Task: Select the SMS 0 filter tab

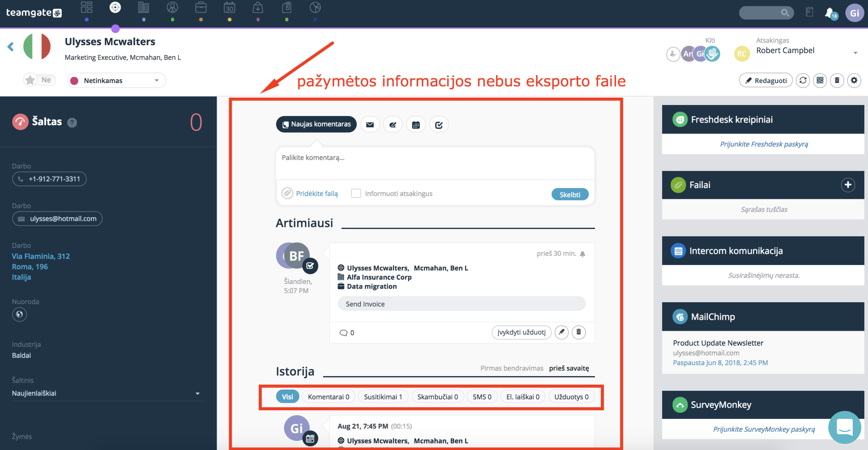Action: coord(482,397)
